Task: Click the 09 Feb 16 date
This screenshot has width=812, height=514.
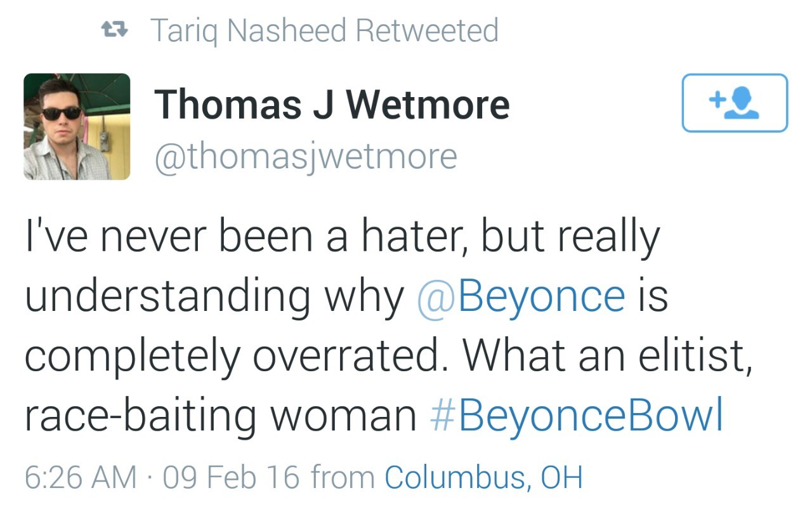Action: coord(232,477)
